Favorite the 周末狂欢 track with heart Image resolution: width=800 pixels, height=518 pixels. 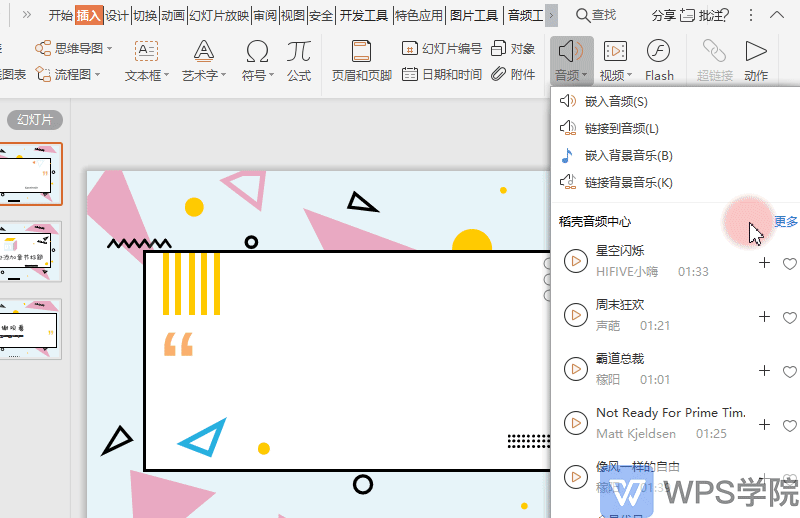(x=790, y=318)
